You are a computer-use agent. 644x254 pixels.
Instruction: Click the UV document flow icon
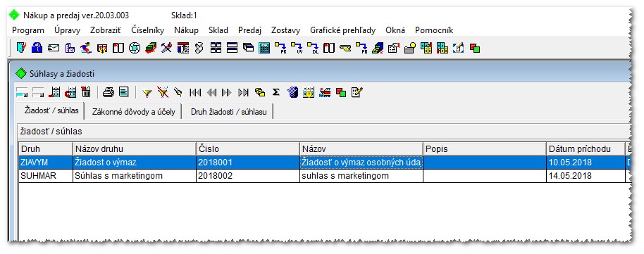(x=297, y=48)
